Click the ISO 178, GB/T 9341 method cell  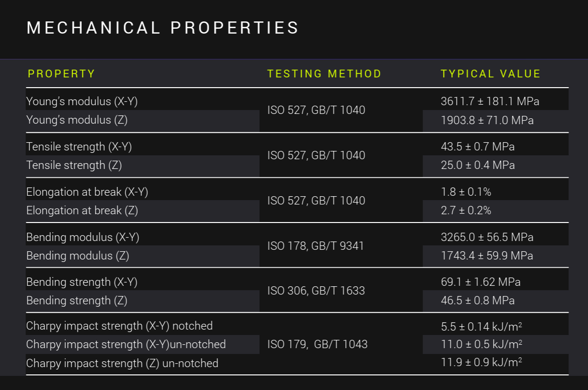tap(316, 246)
